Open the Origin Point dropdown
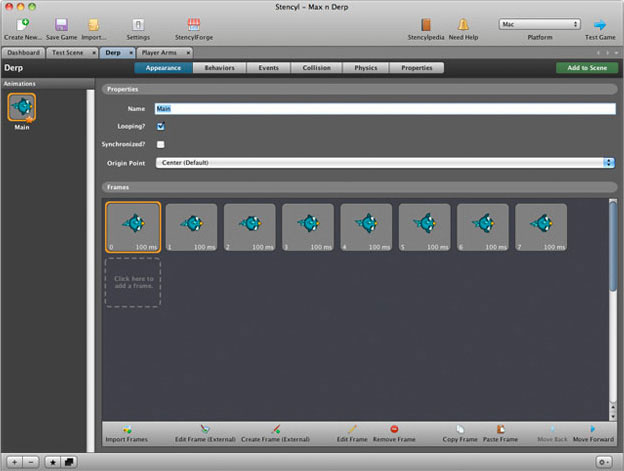 [385, 162]
